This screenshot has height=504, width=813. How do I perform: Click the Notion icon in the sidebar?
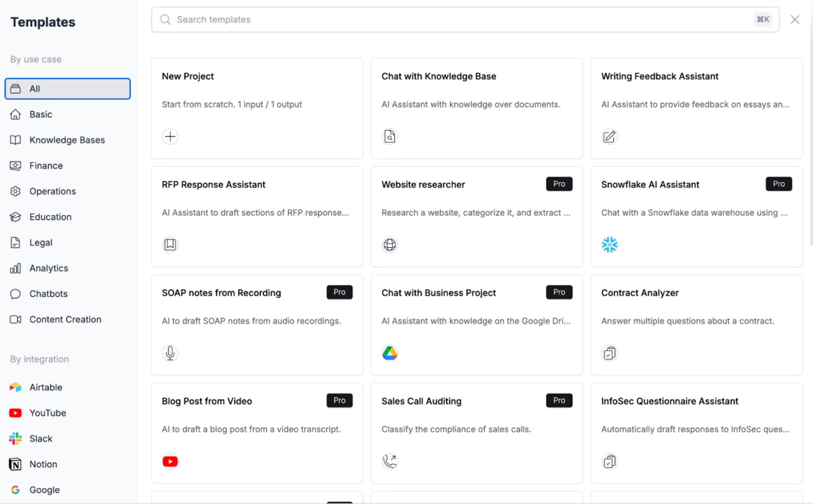click(15, 464)
